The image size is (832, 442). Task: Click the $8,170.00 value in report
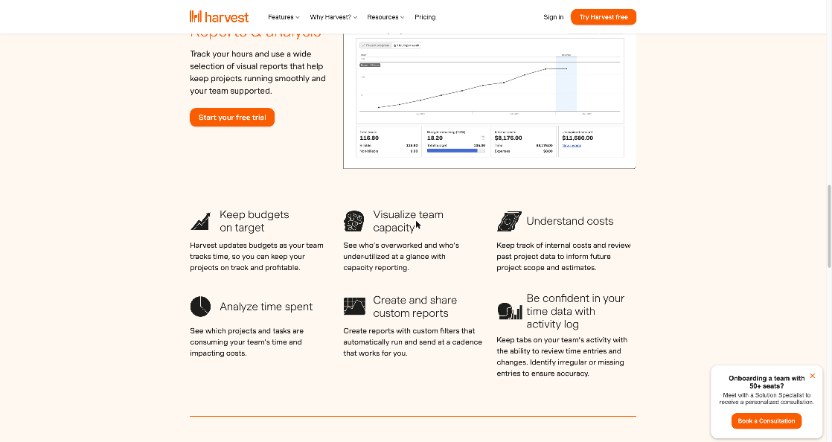pos(508,138)
